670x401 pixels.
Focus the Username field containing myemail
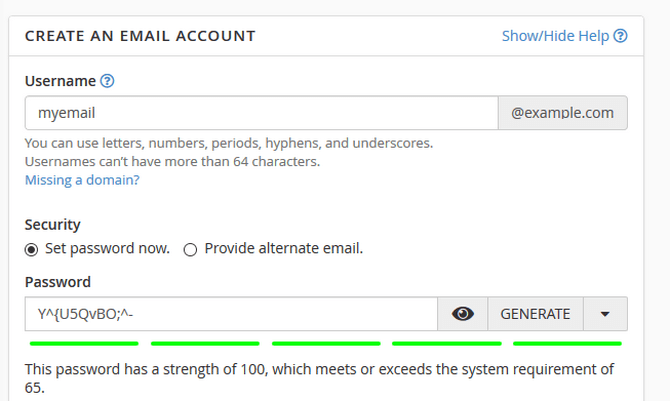pyautogui.click(x=260, y=113)
